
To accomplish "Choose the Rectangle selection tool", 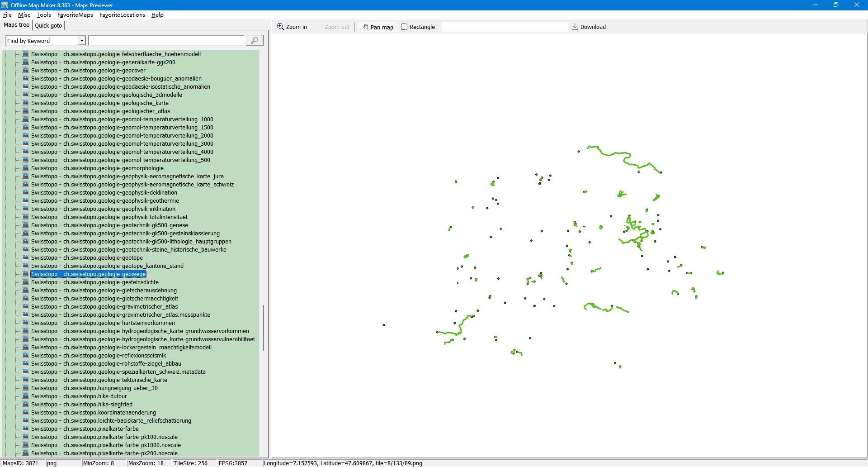I will click(418, 27).
